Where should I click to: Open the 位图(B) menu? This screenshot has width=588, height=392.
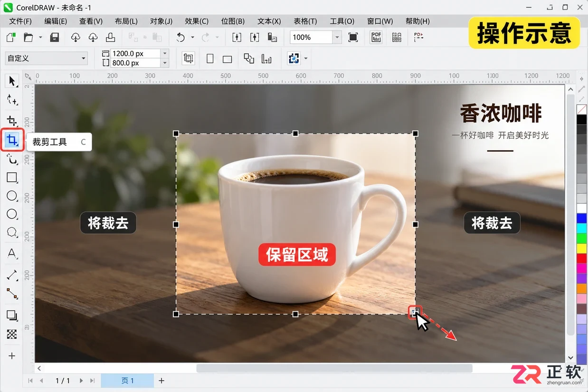pos(233,21)
